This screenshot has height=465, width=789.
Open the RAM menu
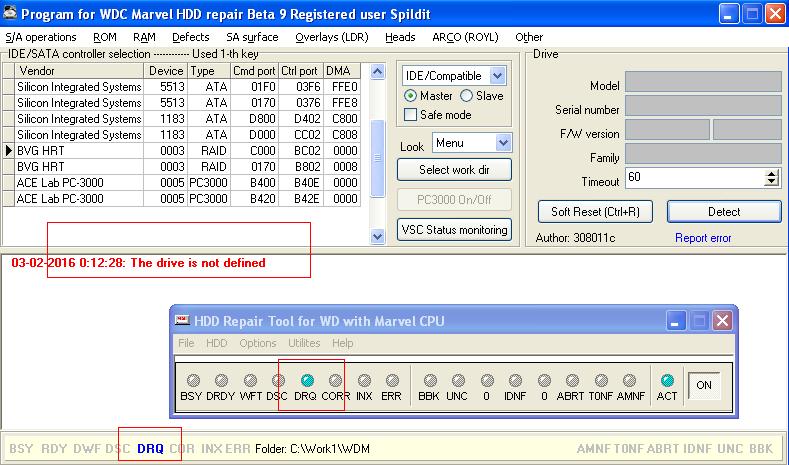[x=144, y=37]
